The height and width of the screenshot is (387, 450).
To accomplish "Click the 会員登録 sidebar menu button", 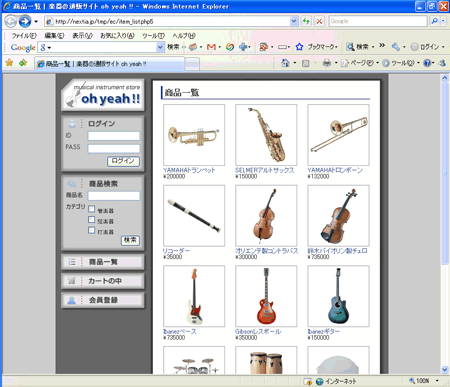I will [103, 300].
